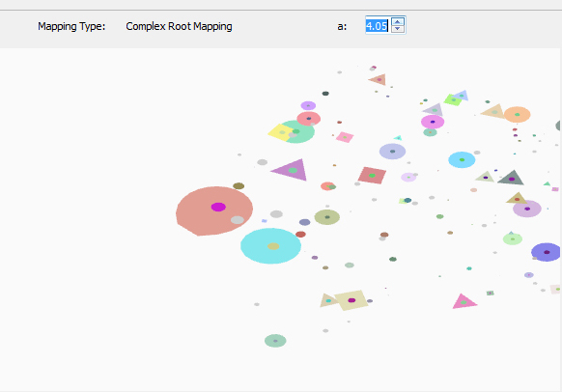562x392 pixels.
Task: Select the purple triangle in the middle
Action: click(291, 170)
